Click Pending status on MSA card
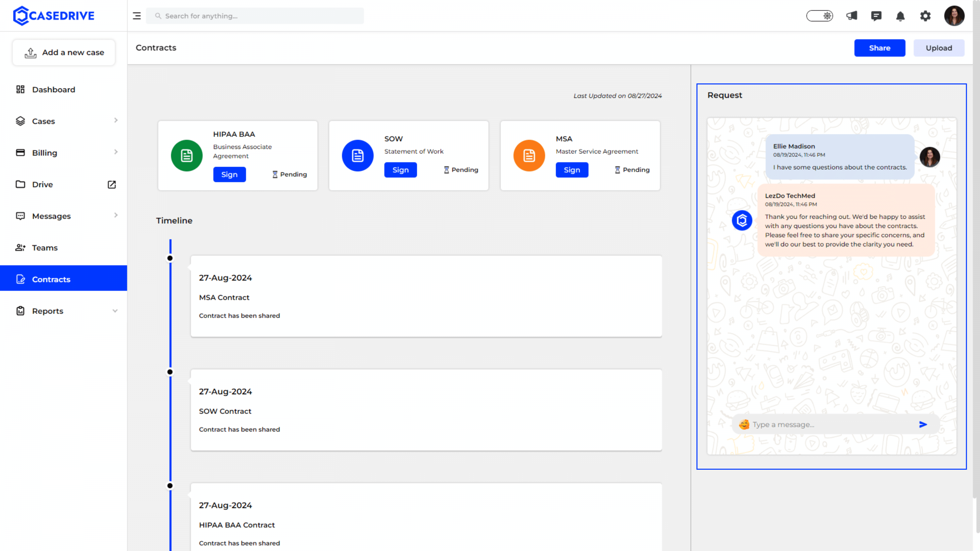 pos(632,170)
